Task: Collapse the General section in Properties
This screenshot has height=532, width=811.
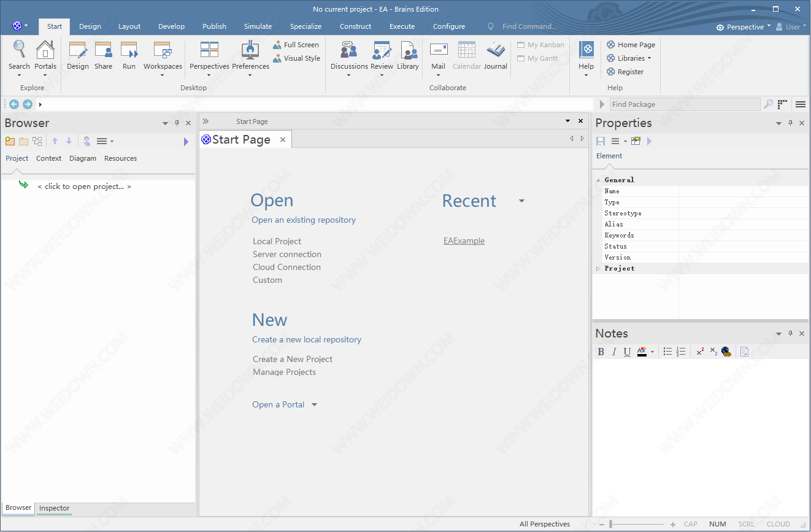Action: (598, 180)
